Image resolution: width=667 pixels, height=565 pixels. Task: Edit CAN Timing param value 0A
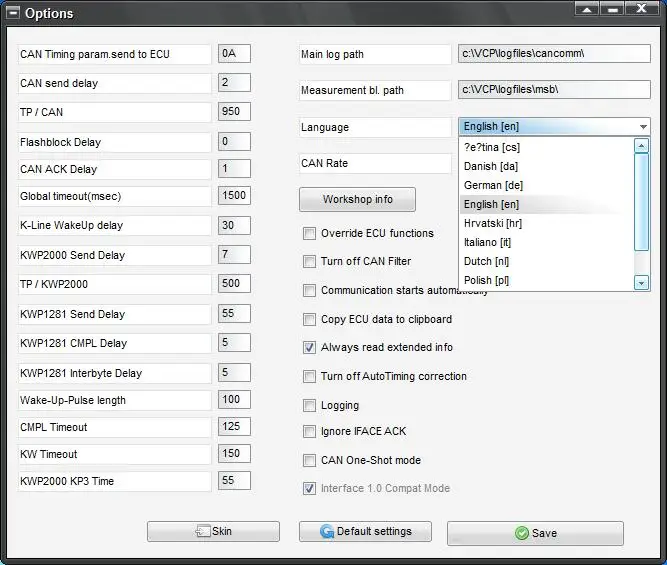click(x=234, y=54)
